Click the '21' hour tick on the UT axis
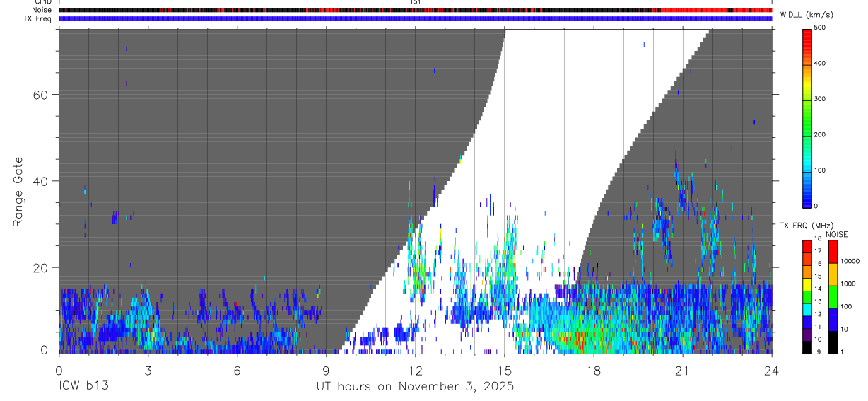 point(683,371)
